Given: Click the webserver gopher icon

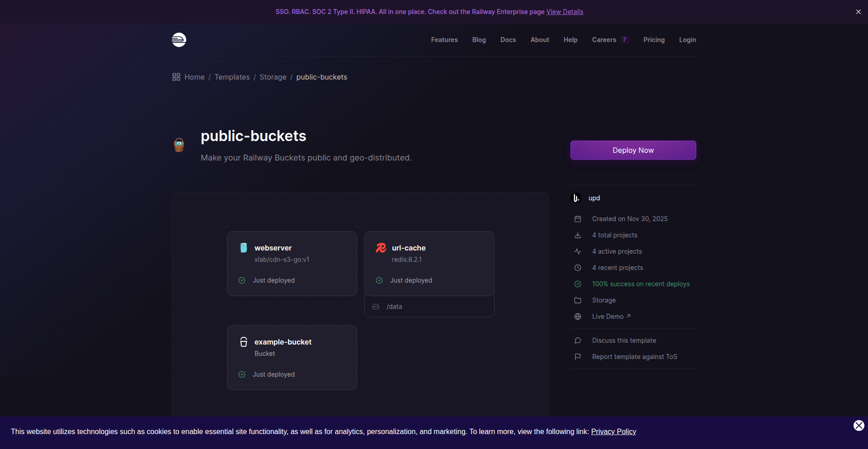Looking at the screenshot, I should [244, 247].
